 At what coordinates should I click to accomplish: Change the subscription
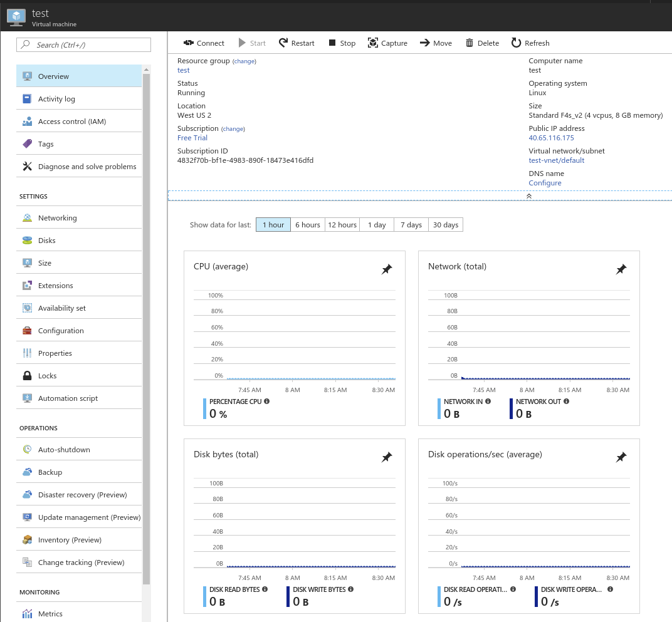(x=233, y=128)
